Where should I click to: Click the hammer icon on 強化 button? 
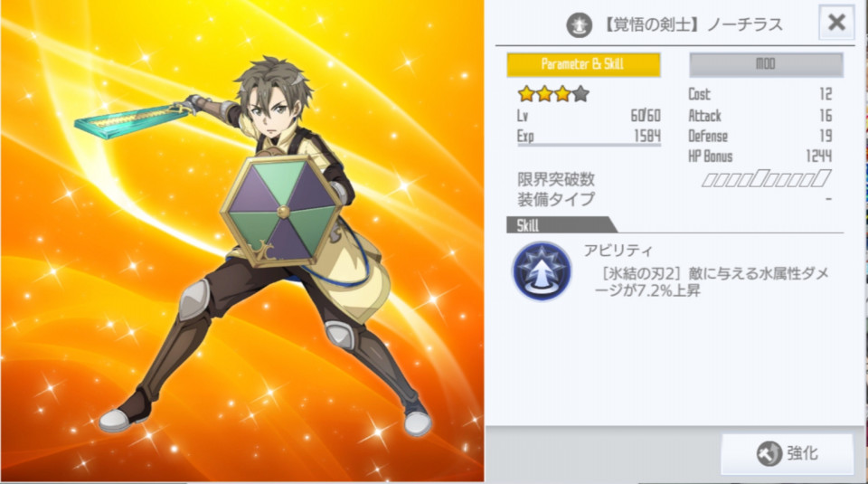769,453
